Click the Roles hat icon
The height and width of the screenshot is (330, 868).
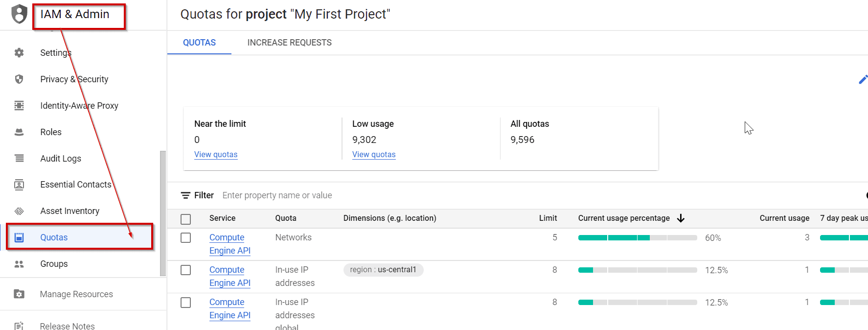click(x=19, y=132)
